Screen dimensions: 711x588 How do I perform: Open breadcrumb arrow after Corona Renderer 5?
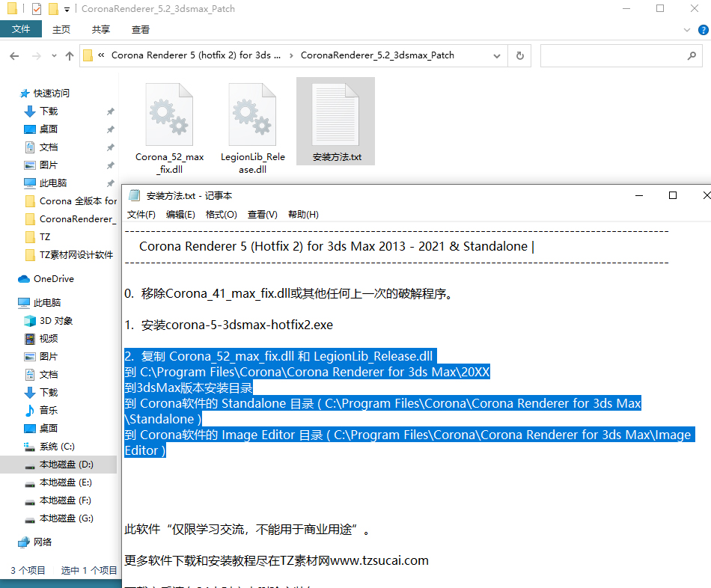click(290, 55)
